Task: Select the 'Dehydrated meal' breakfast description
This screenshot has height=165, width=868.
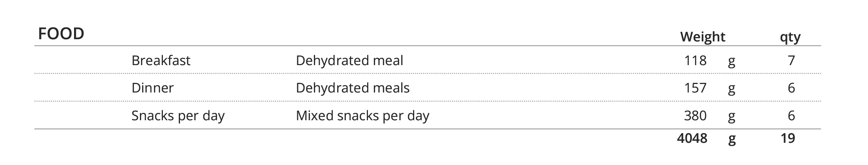Action: pos(349,60)
